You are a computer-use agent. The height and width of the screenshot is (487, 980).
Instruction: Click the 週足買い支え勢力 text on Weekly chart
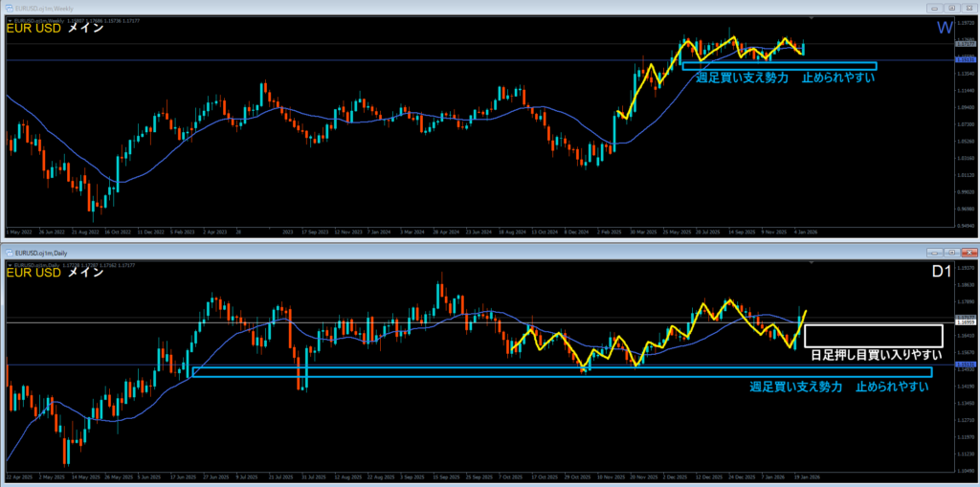pyautogui.click(x=742, y=78)
